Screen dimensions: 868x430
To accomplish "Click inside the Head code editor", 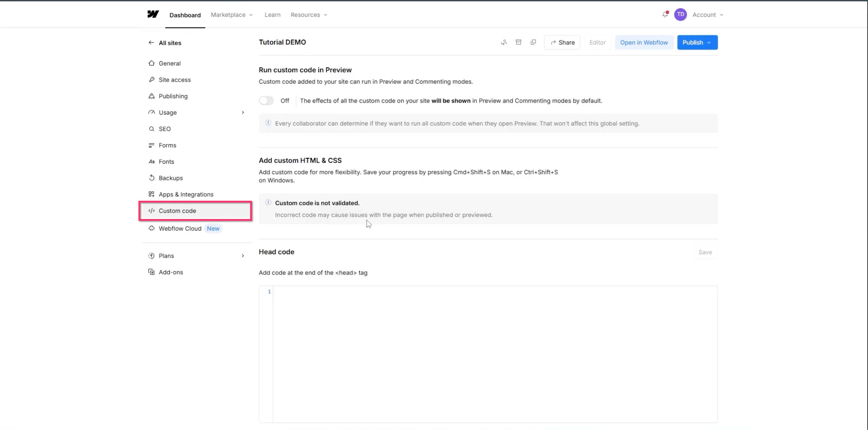I will click(495, 354).
